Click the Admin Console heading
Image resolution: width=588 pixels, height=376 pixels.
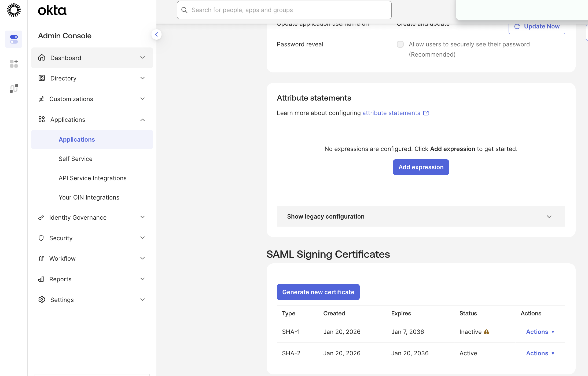point(65,36)
